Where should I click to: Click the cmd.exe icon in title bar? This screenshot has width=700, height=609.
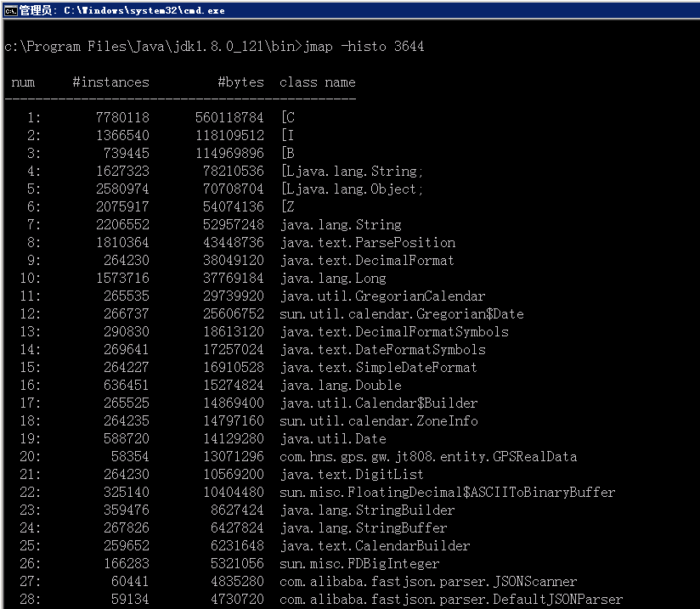click(x=10, y=10)
